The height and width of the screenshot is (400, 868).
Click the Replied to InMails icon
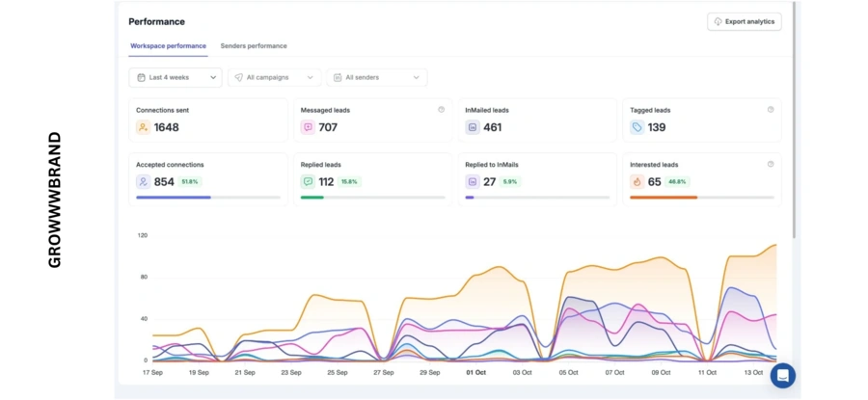(473, 181)
